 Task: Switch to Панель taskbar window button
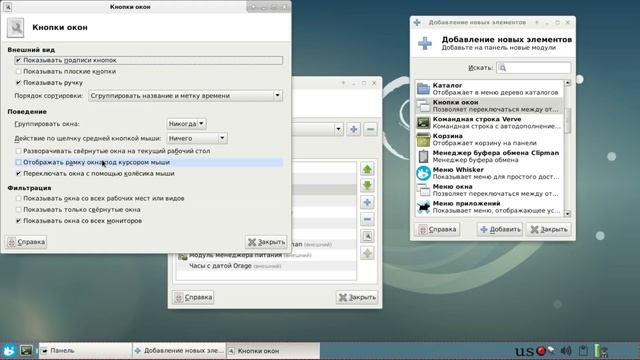[x=85, y=351]
